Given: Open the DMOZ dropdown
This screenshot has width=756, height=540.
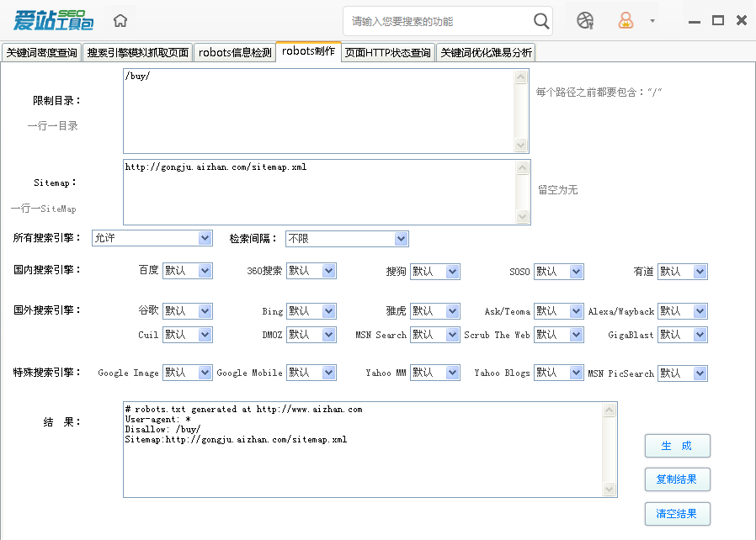Looking at the screenshot, I should pyautogui.click(x=311, y=334).
